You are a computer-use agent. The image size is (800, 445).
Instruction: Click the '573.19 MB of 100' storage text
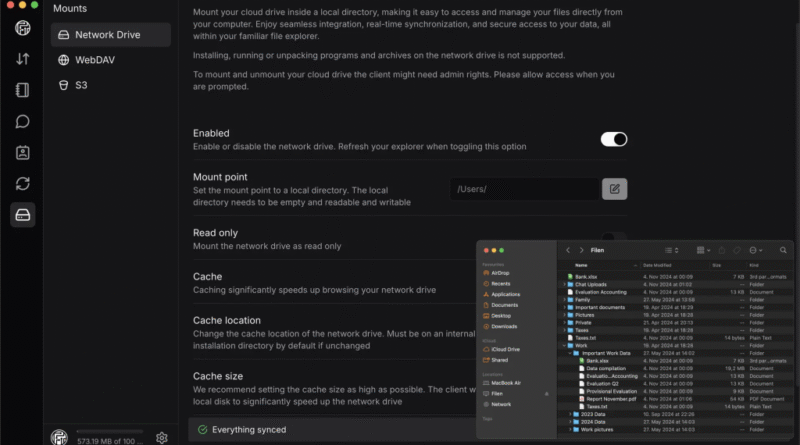pyautogui.click(x=110, y=441)
